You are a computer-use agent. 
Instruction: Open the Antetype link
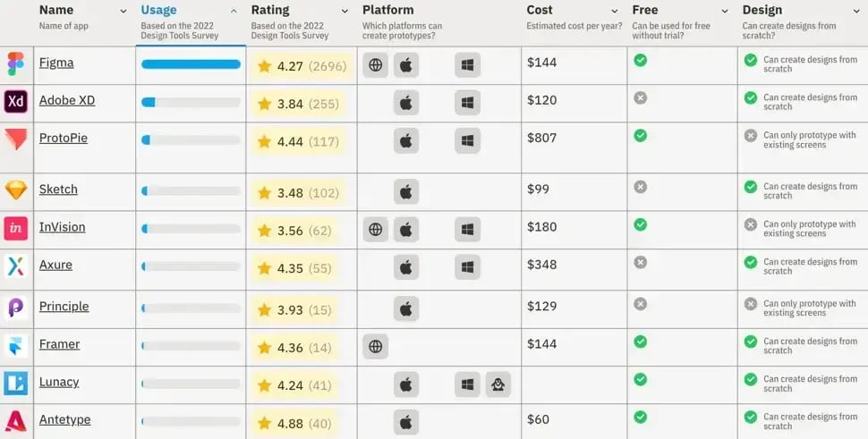pyautogui.click(x=64, y=420)
